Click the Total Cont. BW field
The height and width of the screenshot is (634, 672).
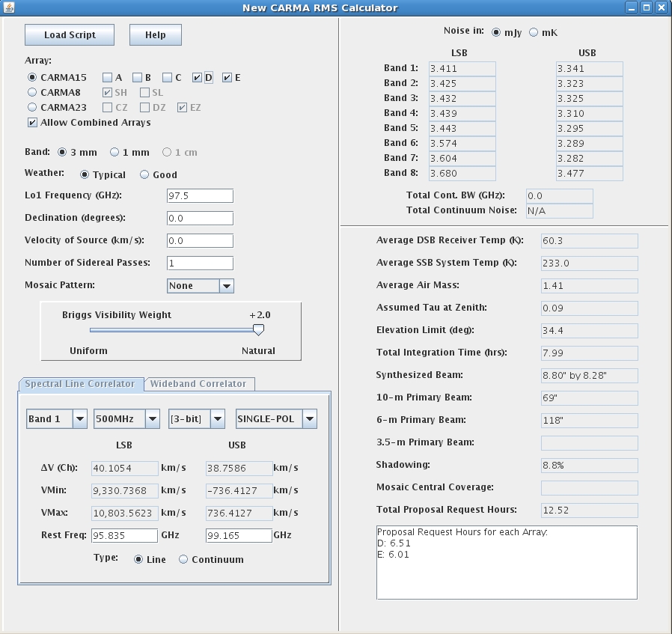coord(559,196)
